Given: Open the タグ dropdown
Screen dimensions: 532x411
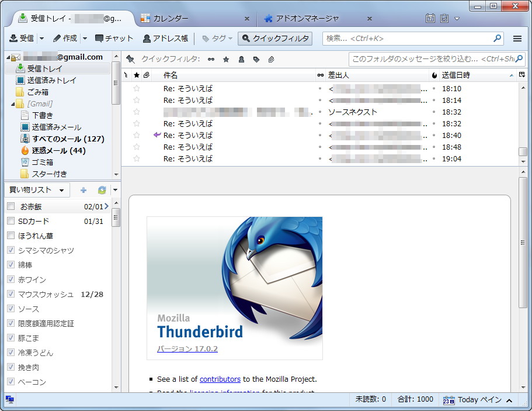Looking at the screenshot, I should click(x=217, y=39).
